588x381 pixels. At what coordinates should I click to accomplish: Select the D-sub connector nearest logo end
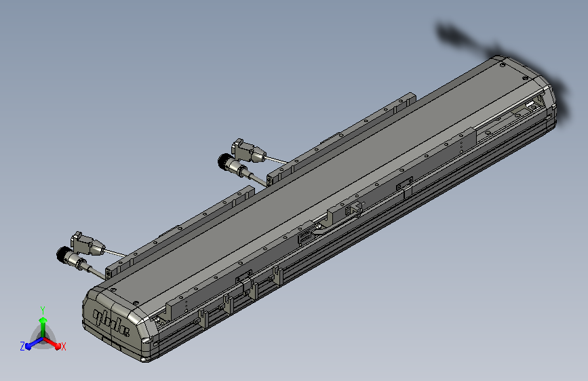click(x=87, y=244)
